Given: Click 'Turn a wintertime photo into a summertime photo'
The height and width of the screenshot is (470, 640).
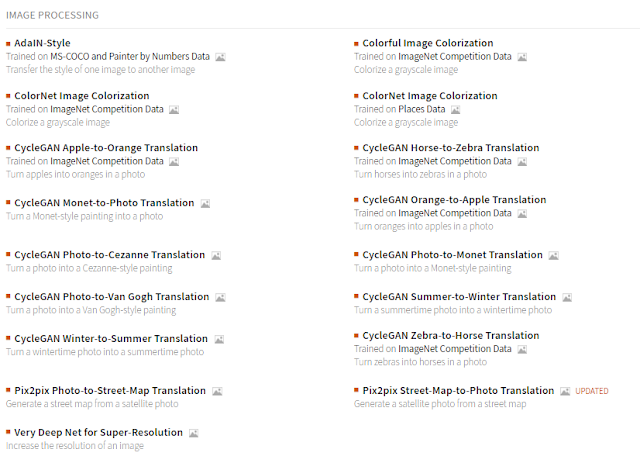Looking at the screenshot, I should tap(105, 352).
